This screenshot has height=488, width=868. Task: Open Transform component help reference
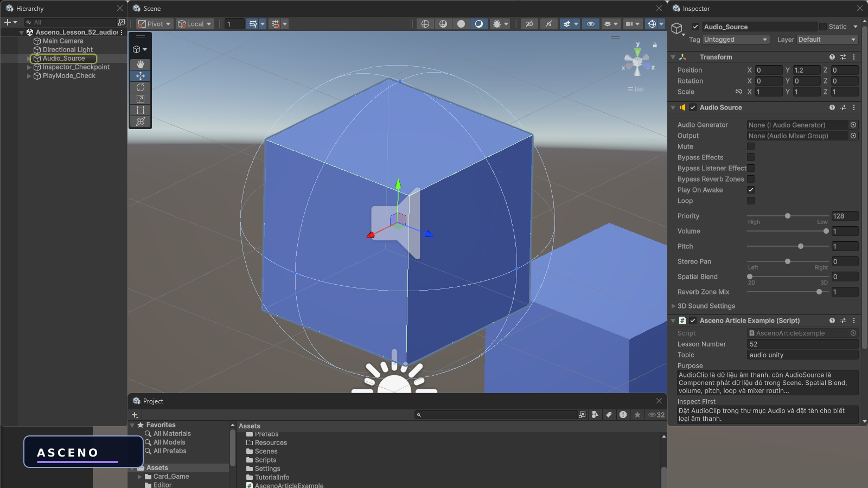(832, 57)
